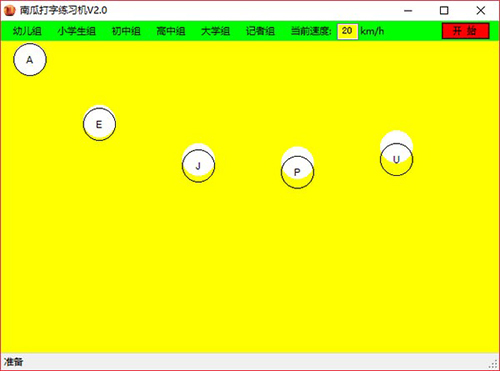Click the 当前速度 label
Screen dimensions: 500x371
pos(311,31)
